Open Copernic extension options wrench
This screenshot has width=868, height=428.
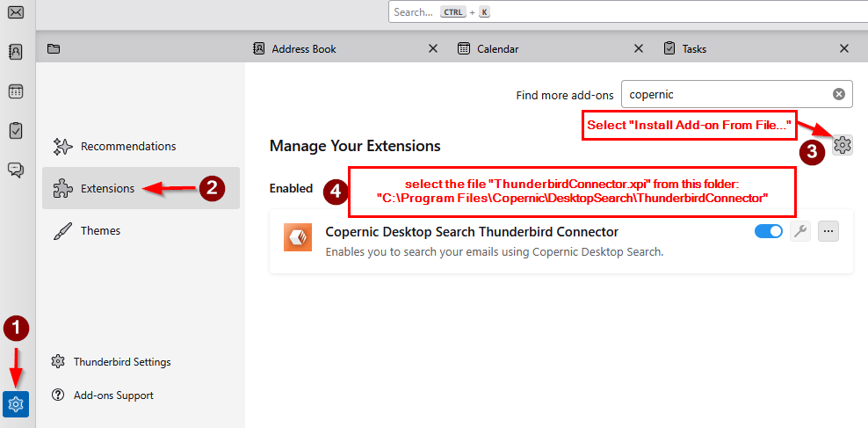pyautogui.click(x=799, y=231)
